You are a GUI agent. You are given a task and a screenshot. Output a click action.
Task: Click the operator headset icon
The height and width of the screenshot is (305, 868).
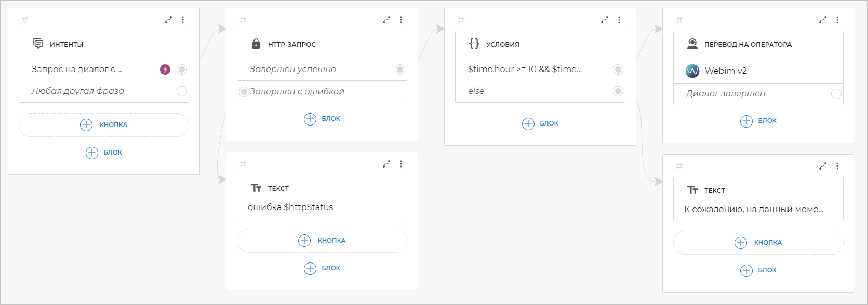tap(692, 44)
